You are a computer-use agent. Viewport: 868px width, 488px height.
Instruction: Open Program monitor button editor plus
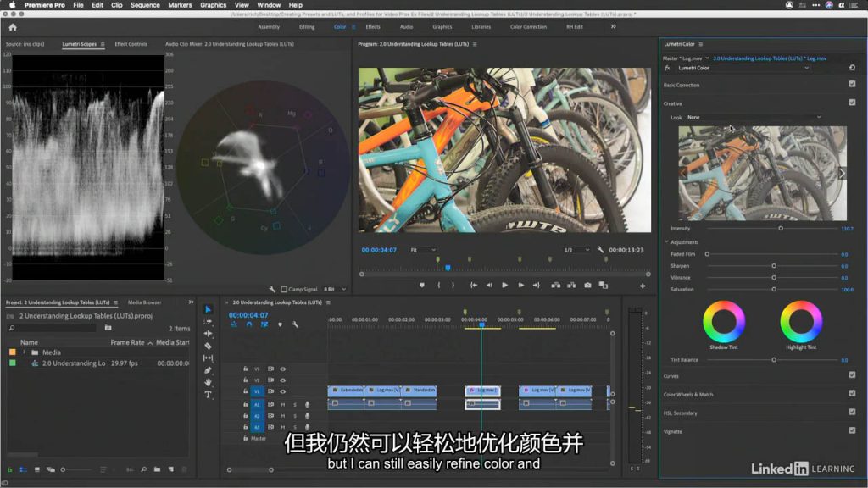point(643,286)
